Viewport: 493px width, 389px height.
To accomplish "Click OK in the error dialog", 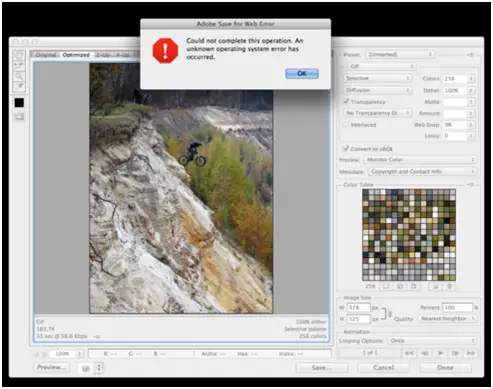I will pyautogui.click(x=302, y=73).
